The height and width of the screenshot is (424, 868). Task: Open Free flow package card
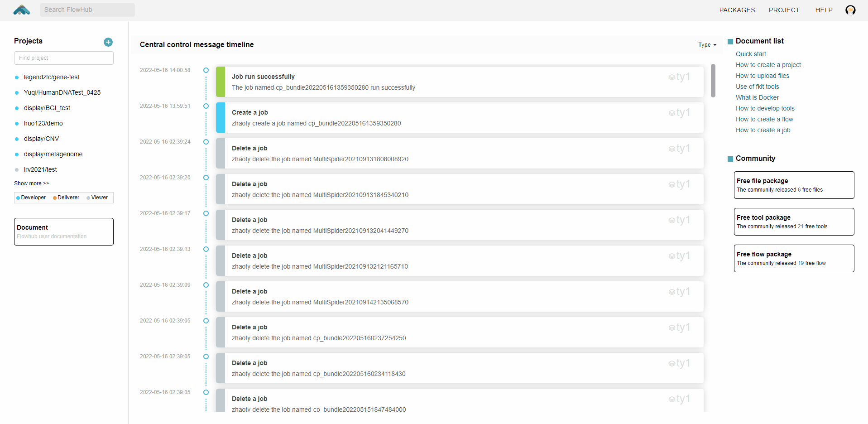[x=794, y=258]
